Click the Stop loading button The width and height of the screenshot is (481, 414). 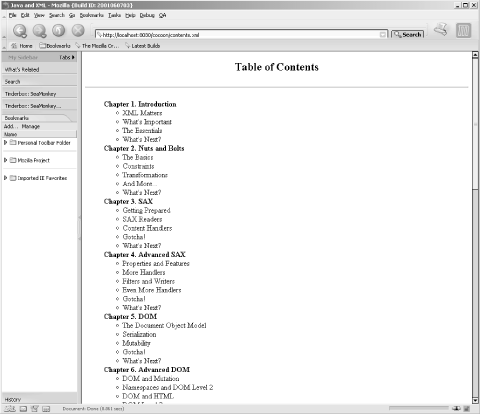click(x=78, y=30)
